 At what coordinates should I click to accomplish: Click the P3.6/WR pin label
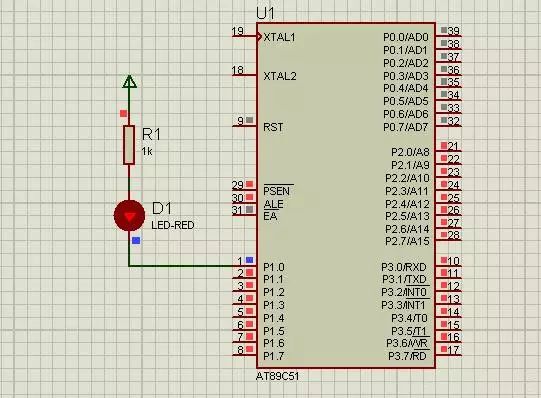(x=407, y=344)
